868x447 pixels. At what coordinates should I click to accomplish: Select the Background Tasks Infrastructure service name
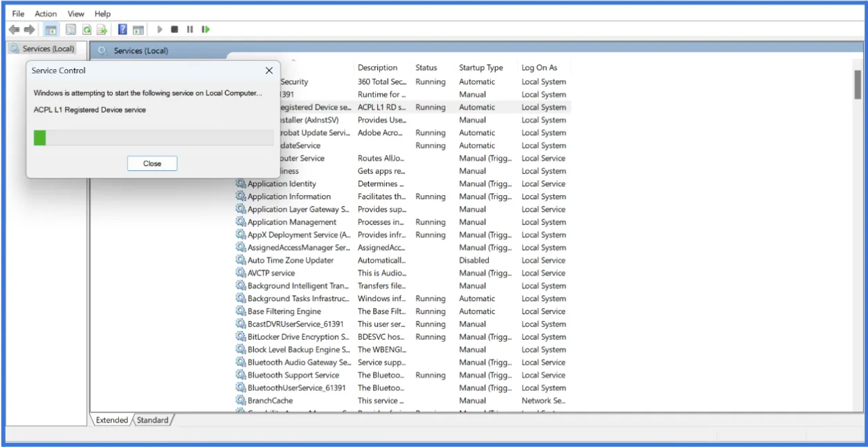point(298,299)
